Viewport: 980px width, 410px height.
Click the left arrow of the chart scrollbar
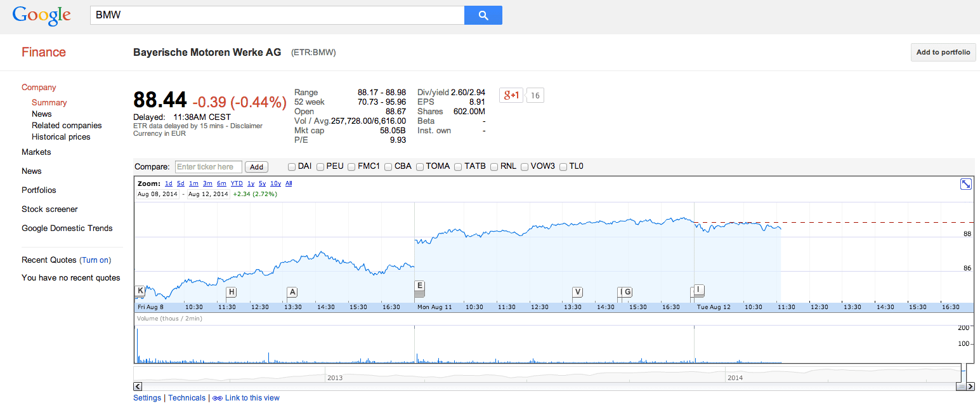pyautogui.click(x=138, y=386)
